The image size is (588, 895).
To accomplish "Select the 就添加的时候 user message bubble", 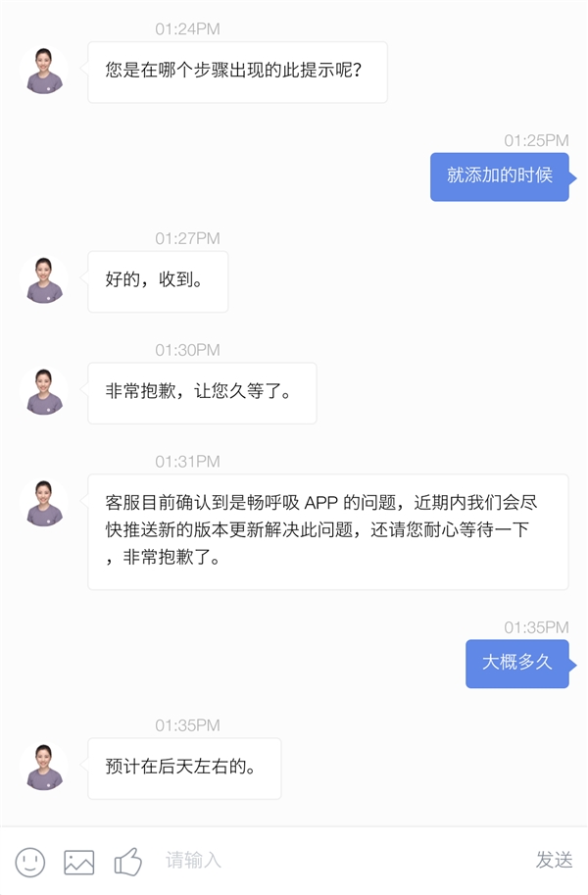I will point(499,177).
